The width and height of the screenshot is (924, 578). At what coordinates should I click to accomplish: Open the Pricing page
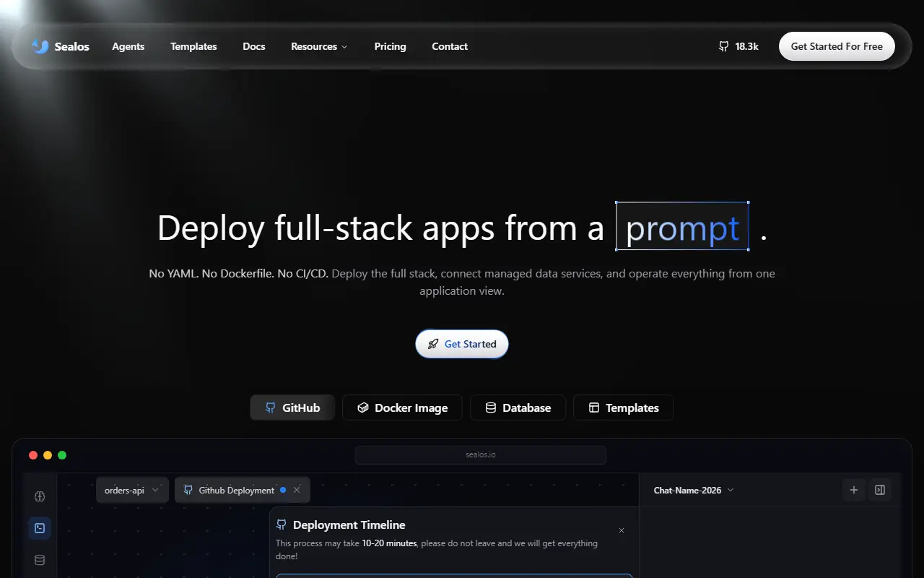tap(390, 46)
